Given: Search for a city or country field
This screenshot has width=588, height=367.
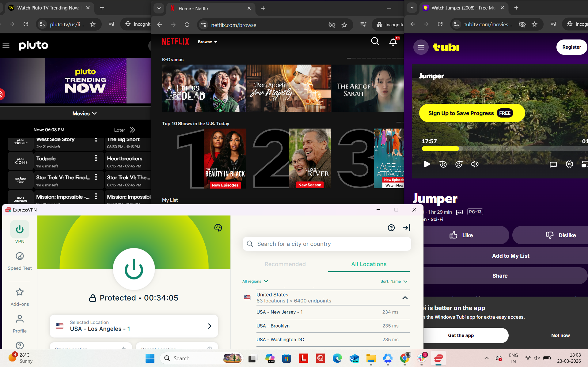Looking at the screenshot, I should [327, 244].
